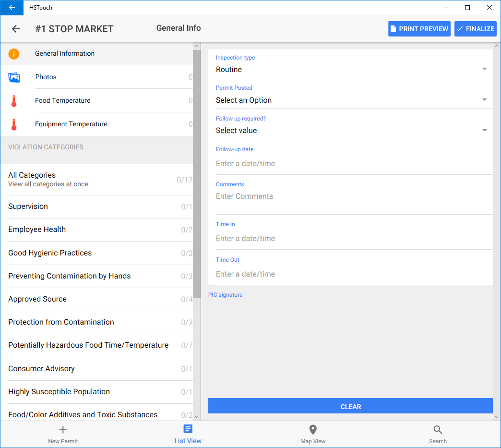Click the Time In date/time field

[x=354, y=239]
